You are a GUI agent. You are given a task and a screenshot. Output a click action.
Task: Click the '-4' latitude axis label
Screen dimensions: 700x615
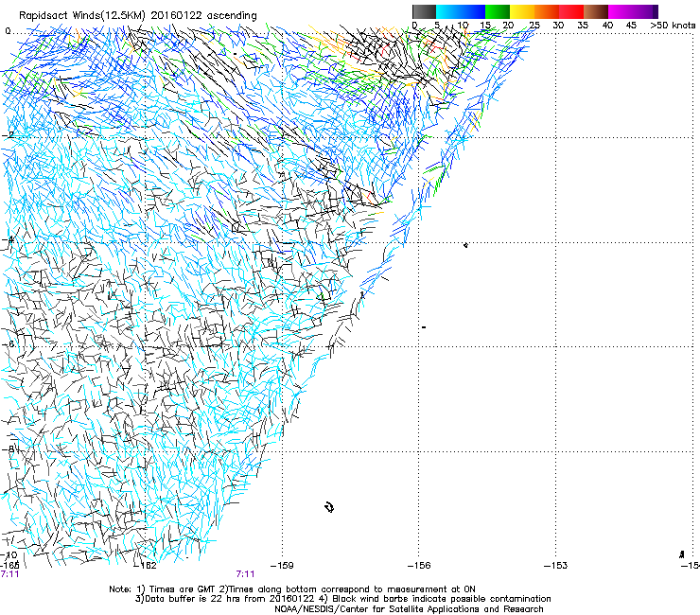point(9,239)
